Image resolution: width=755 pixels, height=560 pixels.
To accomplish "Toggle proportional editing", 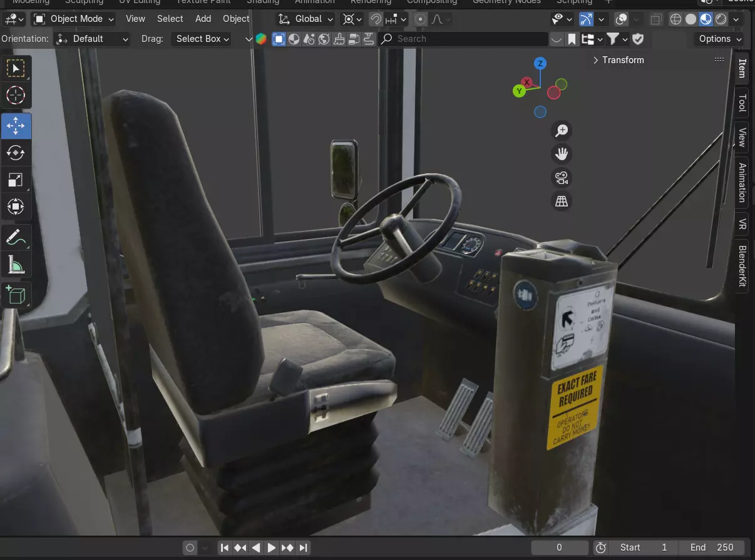I will 420,19.
